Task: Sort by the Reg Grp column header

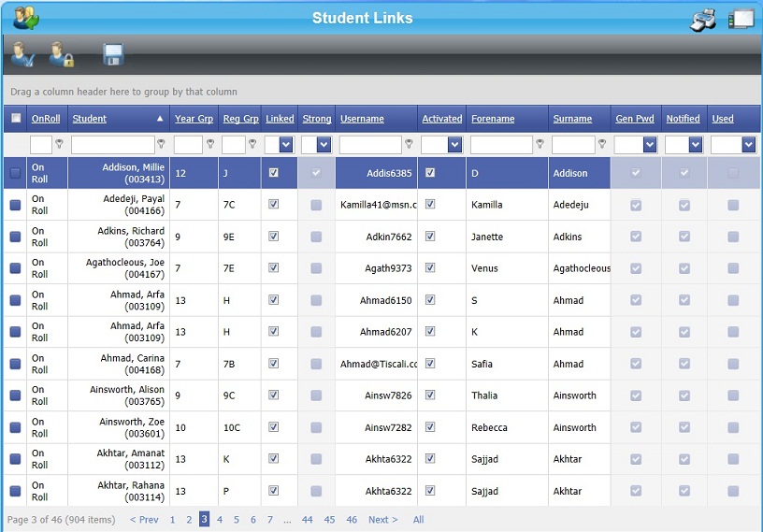Action: tap(241, 119)
